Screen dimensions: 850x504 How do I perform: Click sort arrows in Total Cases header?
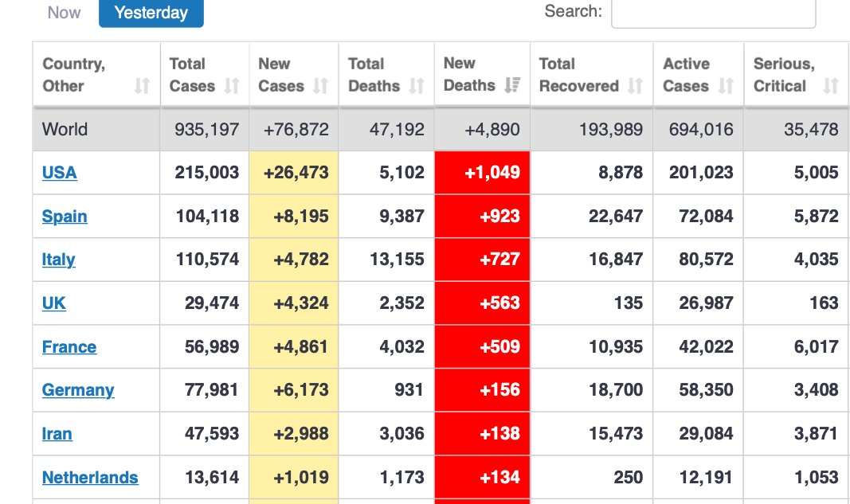coord(232,86)
